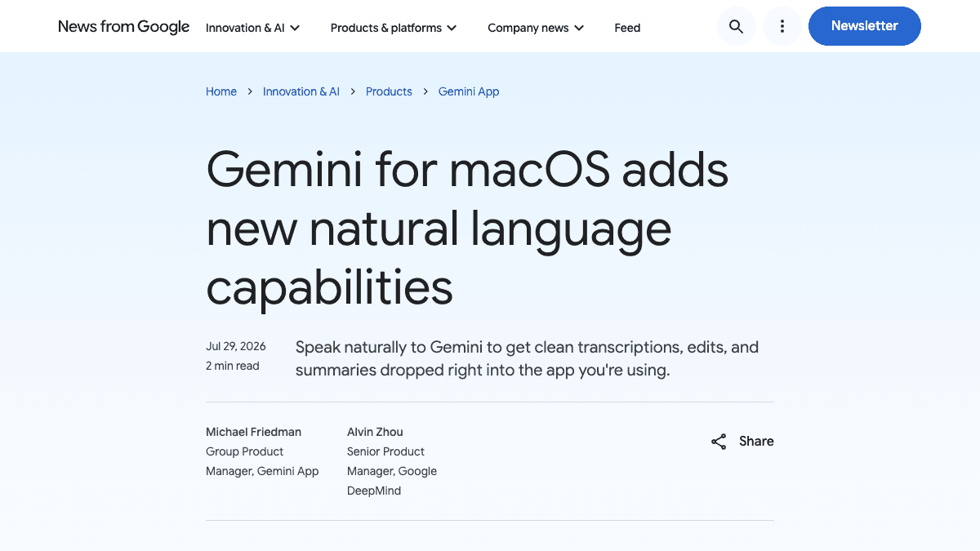Screen dimensions: 980x551
Task: Click the chevron next to Company news
Action: (579, 28)
